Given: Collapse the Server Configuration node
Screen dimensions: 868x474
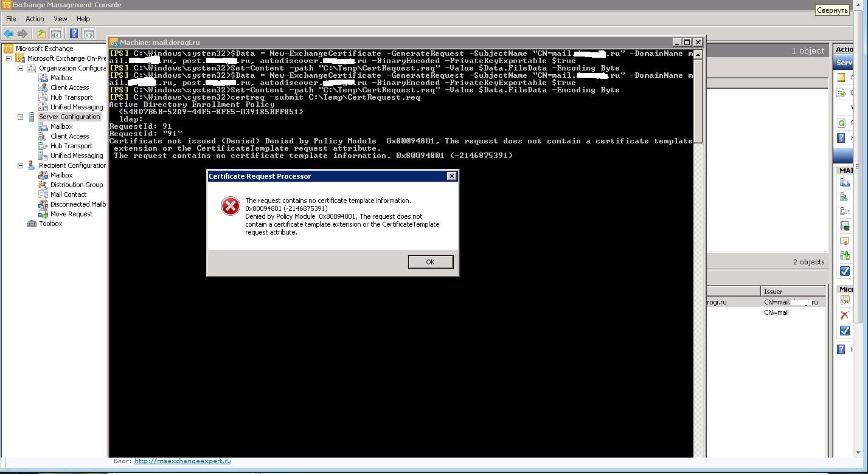Looking at the screenshot, I should 21,117.
